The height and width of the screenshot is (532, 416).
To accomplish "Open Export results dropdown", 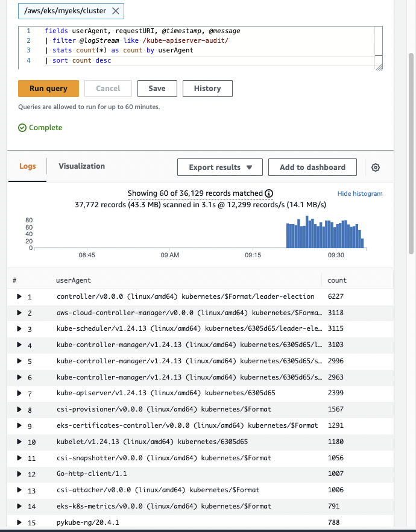I will pyautogui.click(x=219, y=167).
